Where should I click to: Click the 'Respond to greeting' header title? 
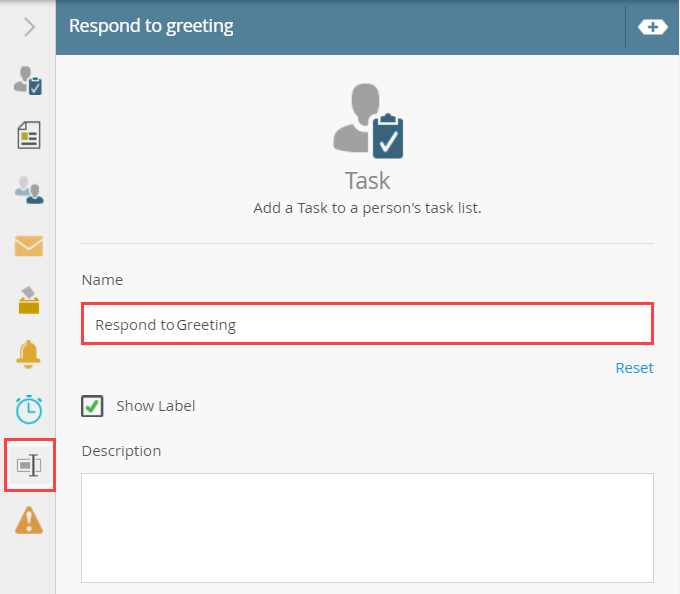click(x=151, y=26)
